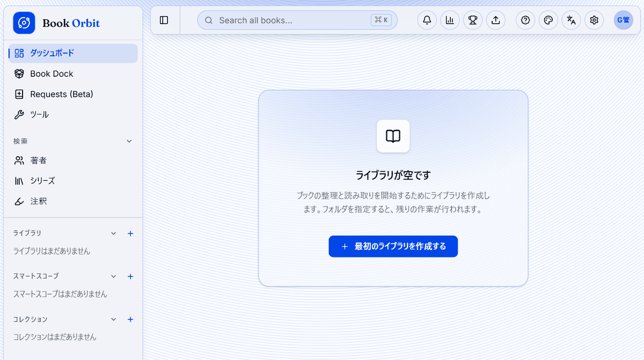Click the upload icon in the toolbar
The width and height of the screenshot is (644, 360).
496,20
